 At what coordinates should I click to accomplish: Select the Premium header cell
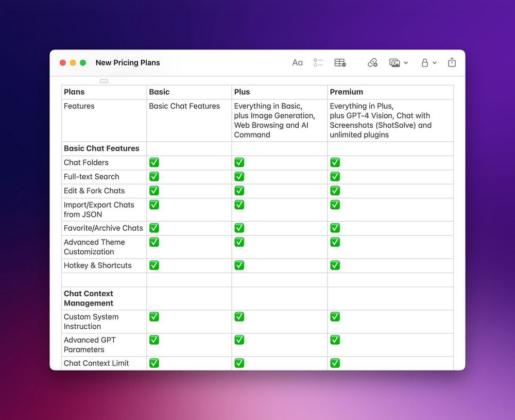390,92
